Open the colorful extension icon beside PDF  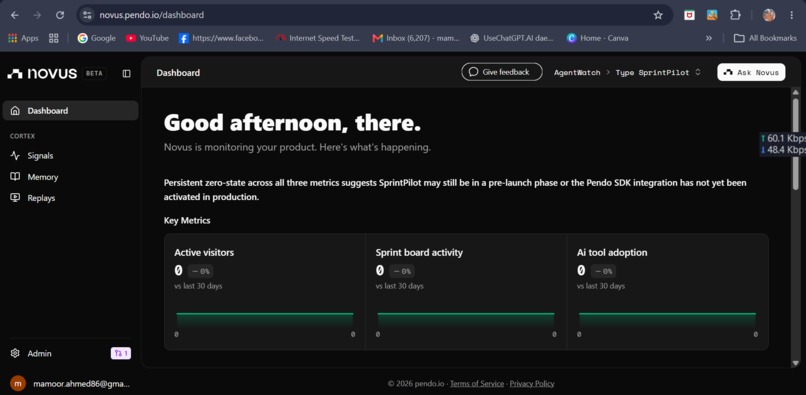pos(712,15)
